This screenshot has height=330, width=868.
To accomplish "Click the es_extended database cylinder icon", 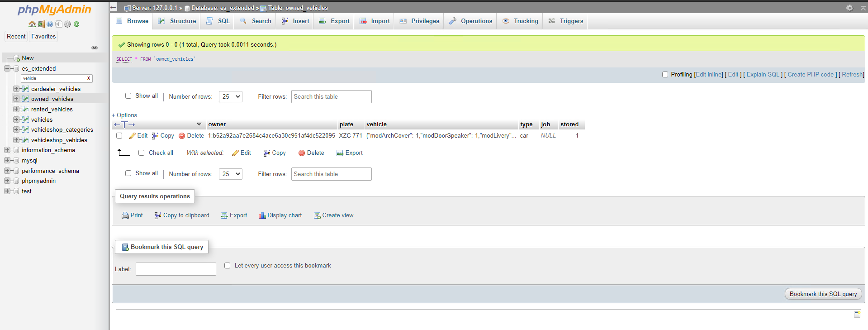I will 17,69.
